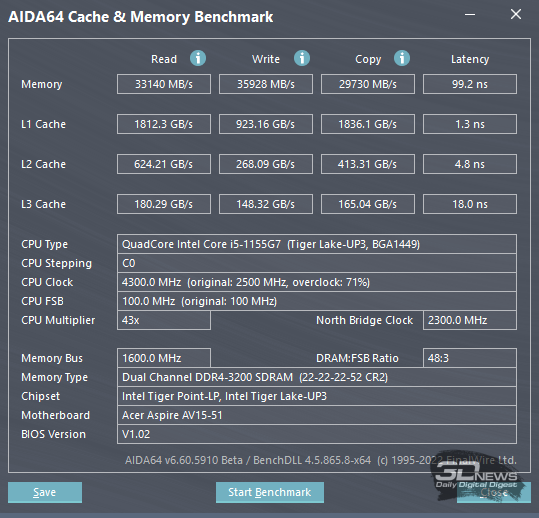This screenshot has height=518, width=539.
Task: Close the AIDA64 benchmark window
Action: click(516, 14)
